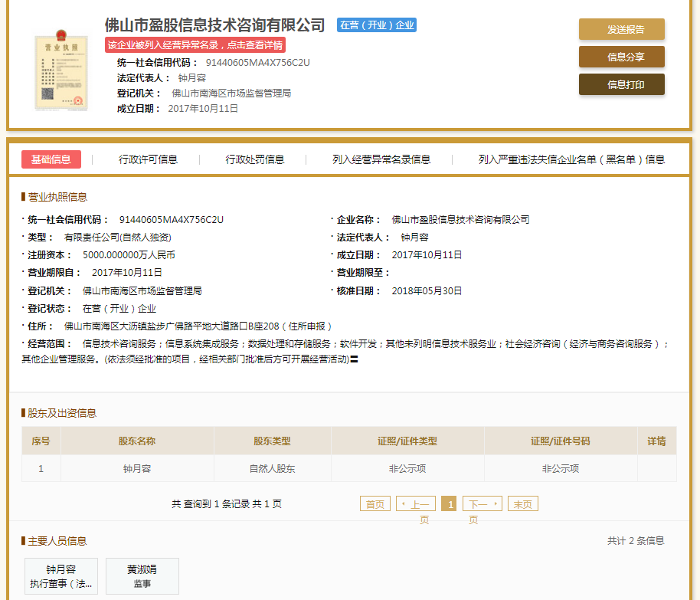Click the 上一页 previous page button
The height and width of the screenshot is (600, 700).
(416, 503)
